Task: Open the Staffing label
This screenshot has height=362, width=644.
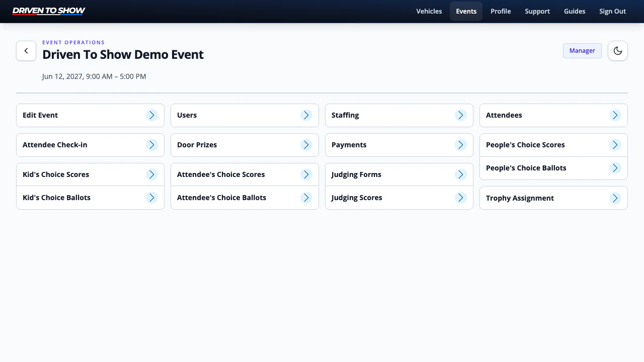Action: click(345, 115)
